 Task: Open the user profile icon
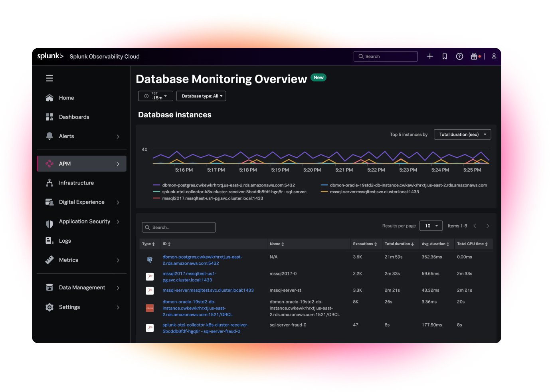(x=494, y=56)
